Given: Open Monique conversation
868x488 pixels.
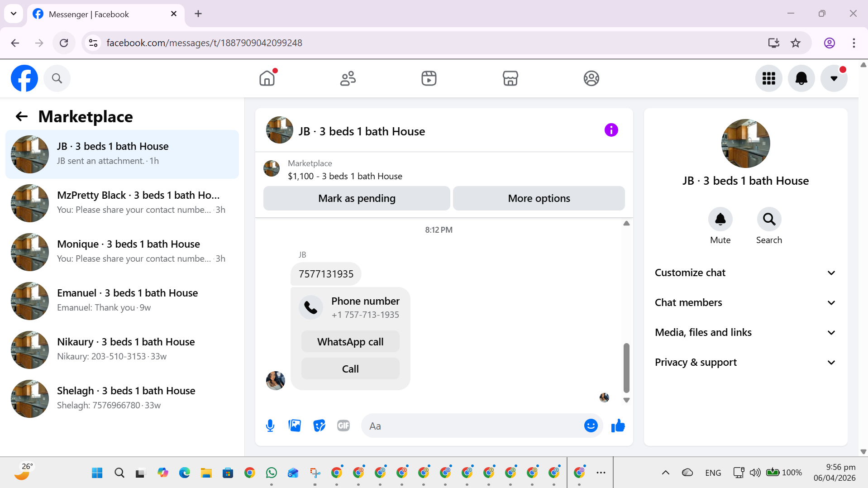Looking at the screenshot, I should click(x=122, y=252).
